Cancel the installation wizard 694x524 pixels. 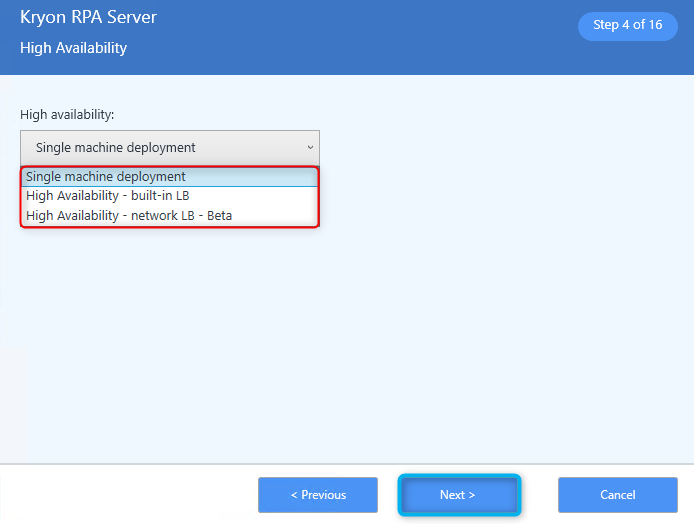pos(617,495)
